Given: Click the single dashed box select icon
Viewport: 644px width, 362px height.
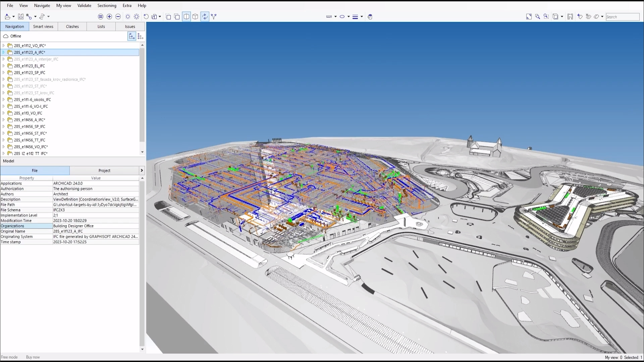Looking at the screenshot, I should (168, 17).
